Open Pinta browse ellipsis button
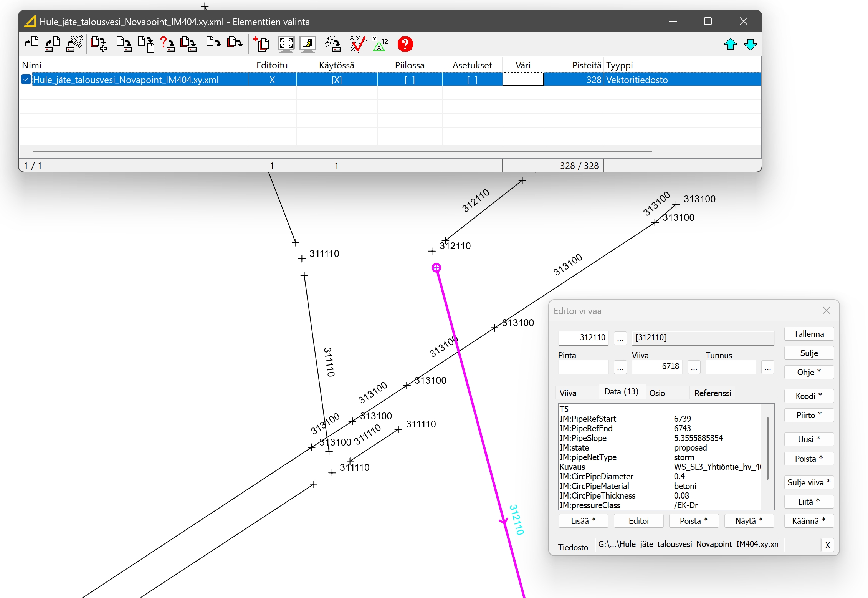The image size is (868, 598). click(620, 368)
